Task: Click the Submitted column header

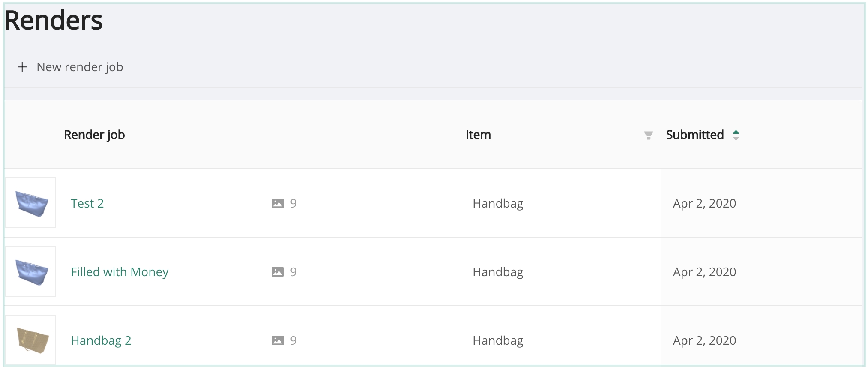Action: [x=694, y=135]
